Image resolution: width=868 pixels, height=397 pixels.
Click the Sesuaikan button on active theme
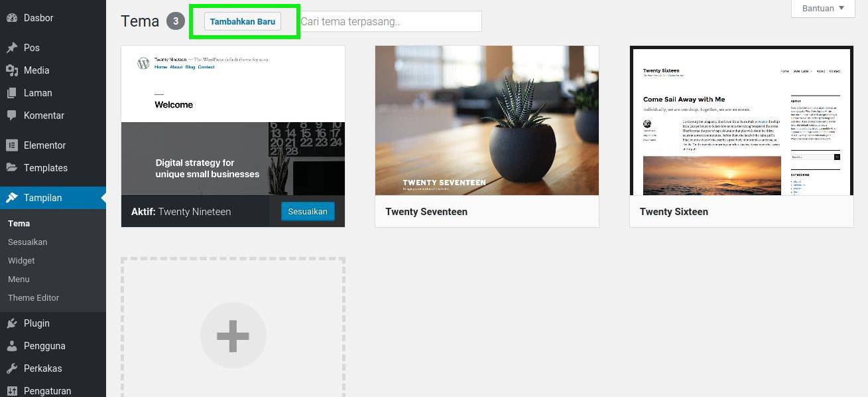click(x=308, y=212)
